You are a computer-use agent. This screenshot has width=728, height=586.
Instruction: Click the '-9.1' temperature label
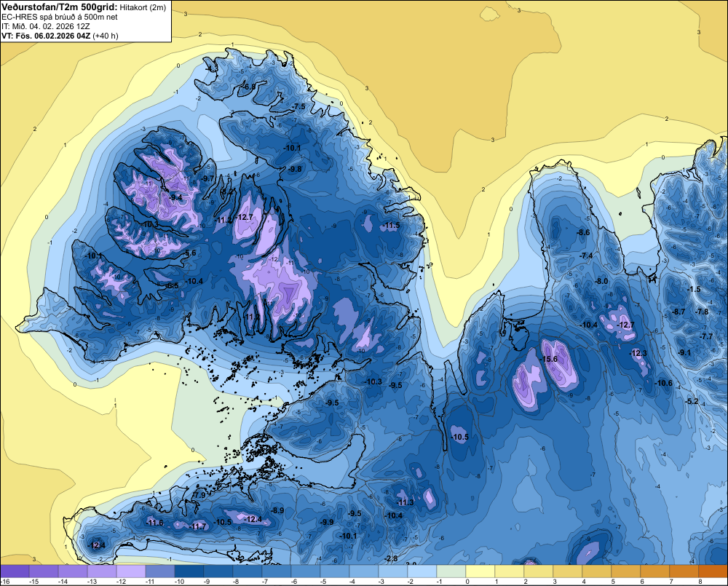[684, 352]
